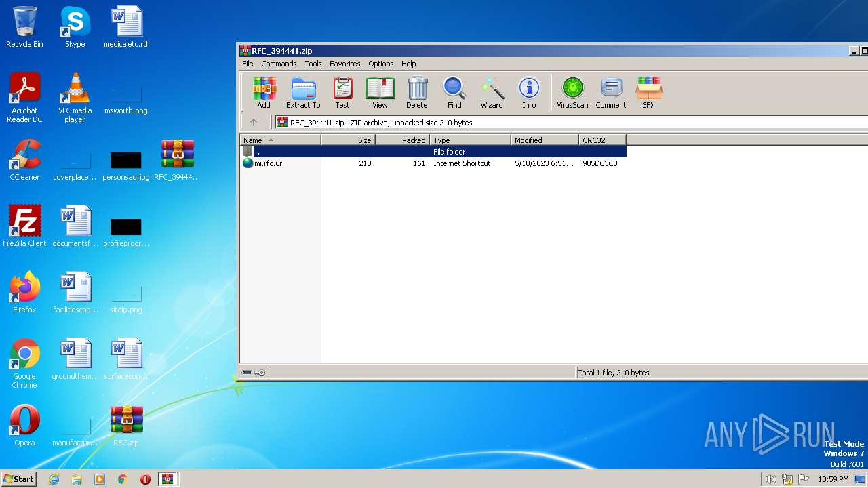Open the Tools menu
868x488 pixels.
[313, 64]
